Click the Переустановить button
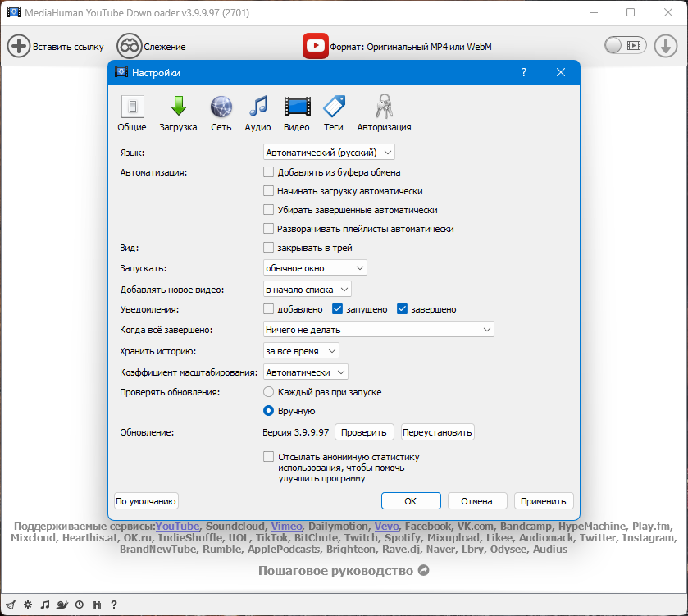This screenshot has width=688, height=616. 437,432
